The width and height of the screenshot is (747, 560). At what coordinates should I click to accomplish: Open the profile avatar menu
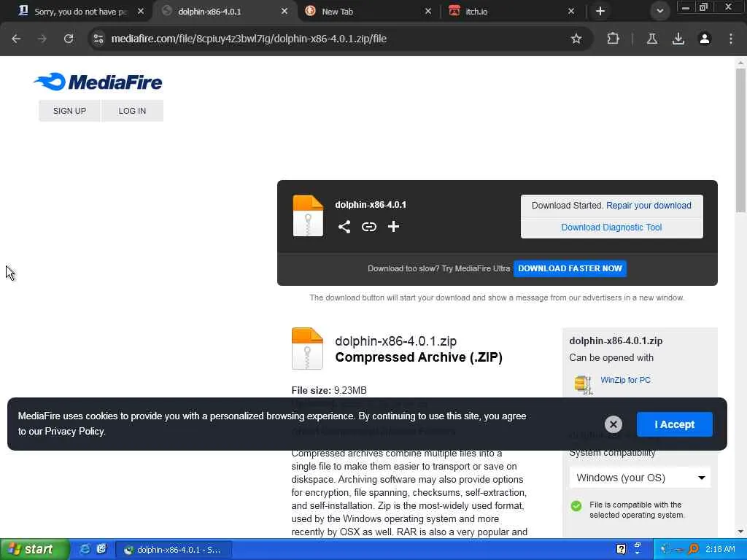[x=705, y=39]
